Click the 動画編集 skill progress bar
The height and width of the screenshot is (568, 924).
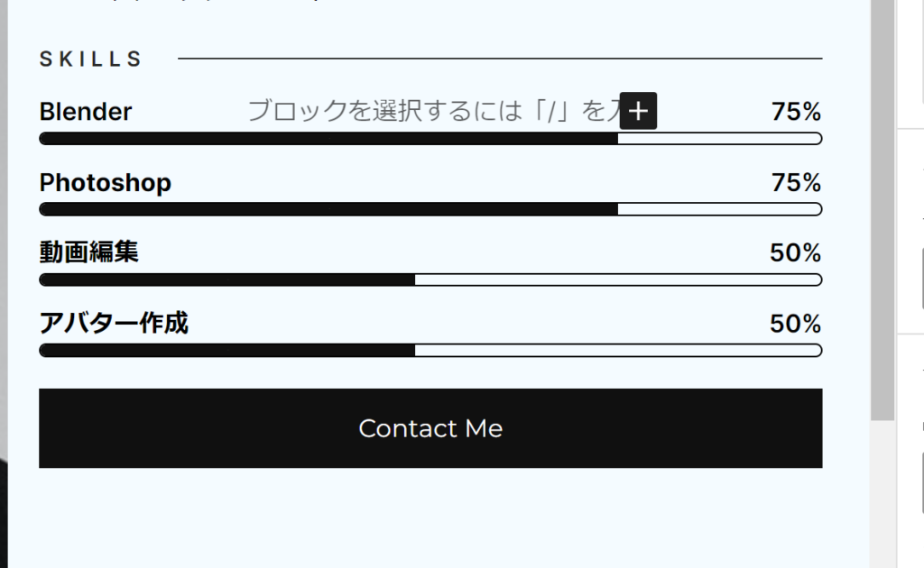coord(430,279)
